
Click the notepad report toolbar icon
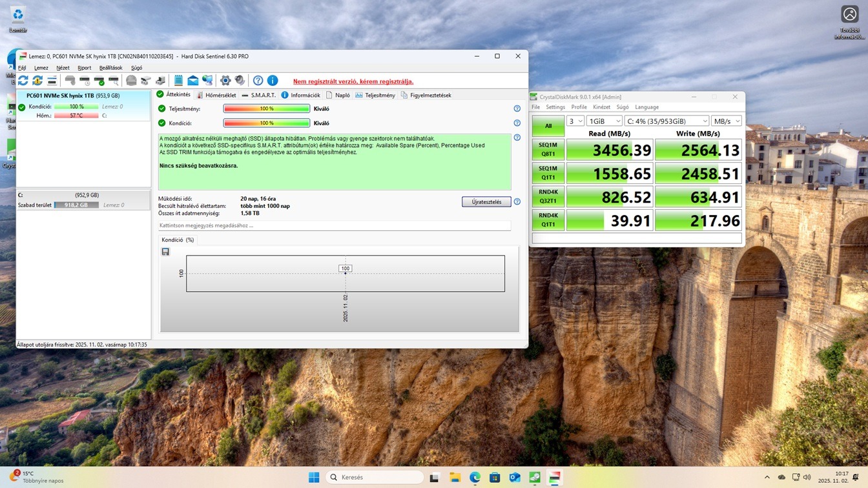point(178,81)
